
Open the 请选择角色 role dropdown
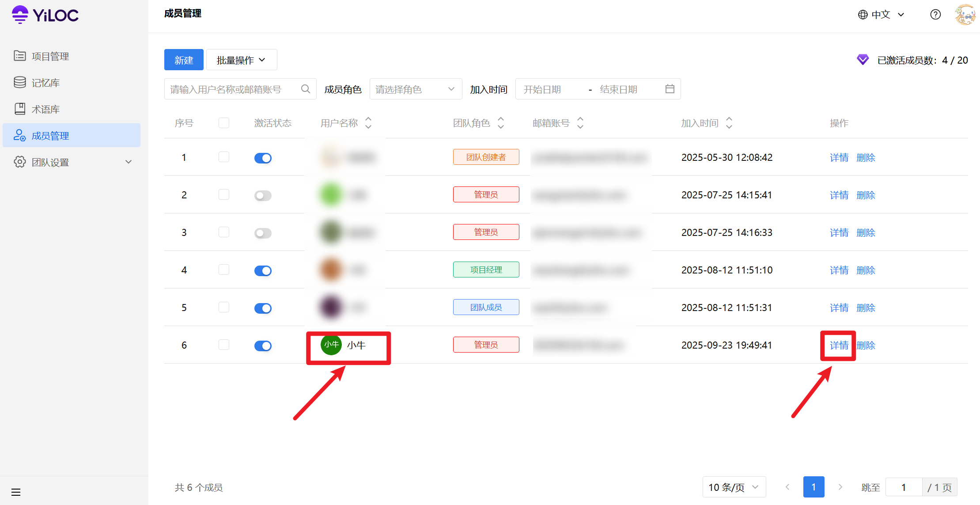point(415,89)
